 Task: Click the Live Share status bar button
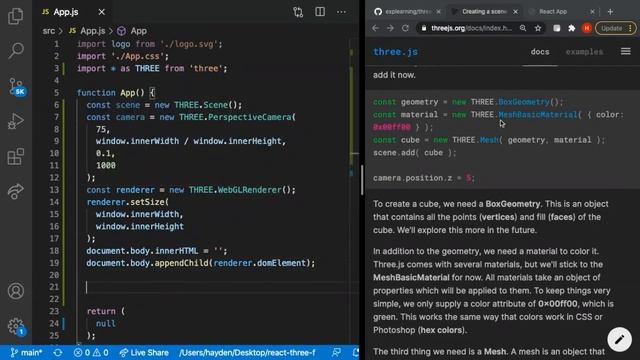point(144,352)
